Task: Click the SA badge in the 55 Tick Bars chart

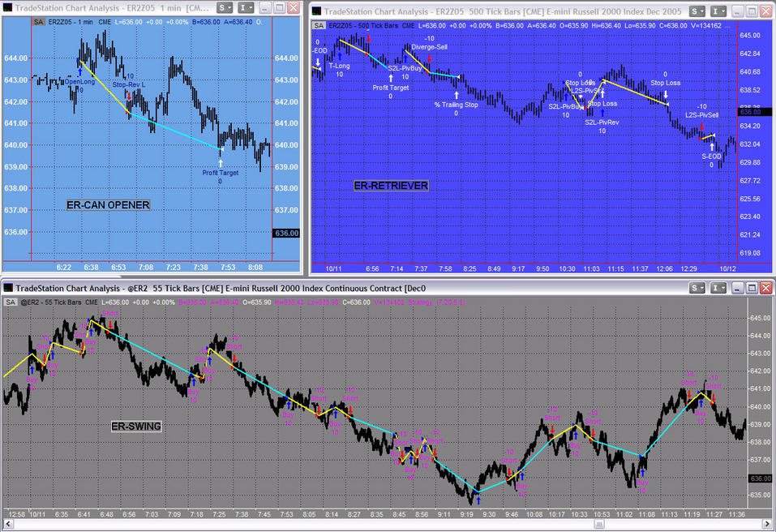Action: coord(11,302)
